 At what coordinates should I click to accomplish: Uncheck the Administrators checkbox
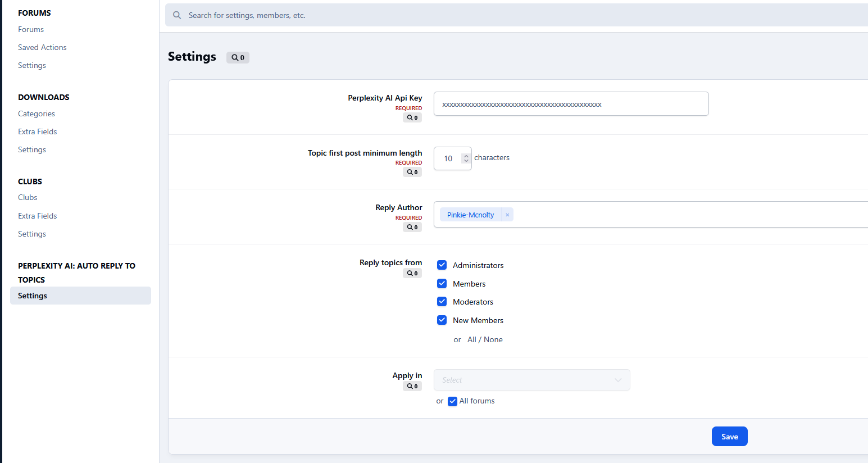(x=442, y=265)
